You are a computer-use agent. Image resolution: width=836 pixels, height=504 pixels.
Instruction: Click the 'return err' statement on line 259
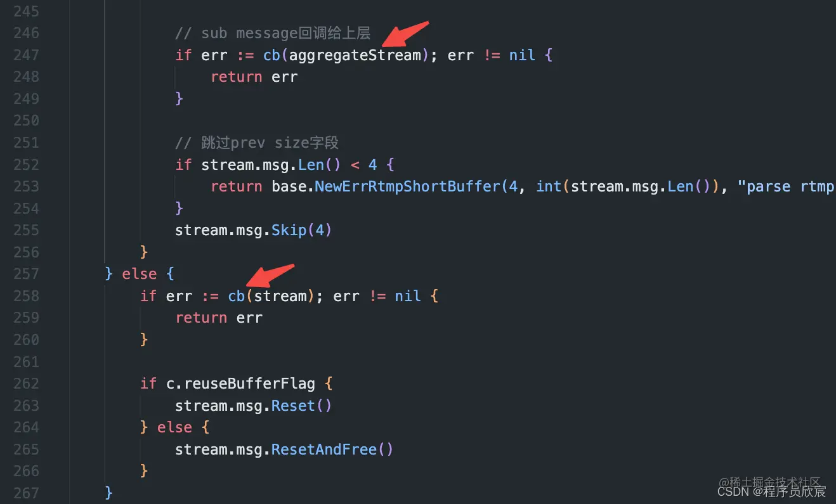(219, 318)
